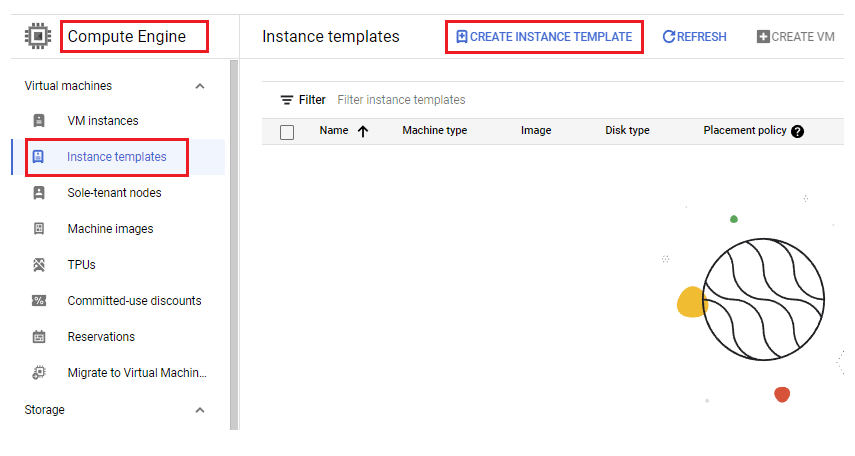Click the TPUs icon
This screenshot has width=855, height=456.
tap(39, 265)
